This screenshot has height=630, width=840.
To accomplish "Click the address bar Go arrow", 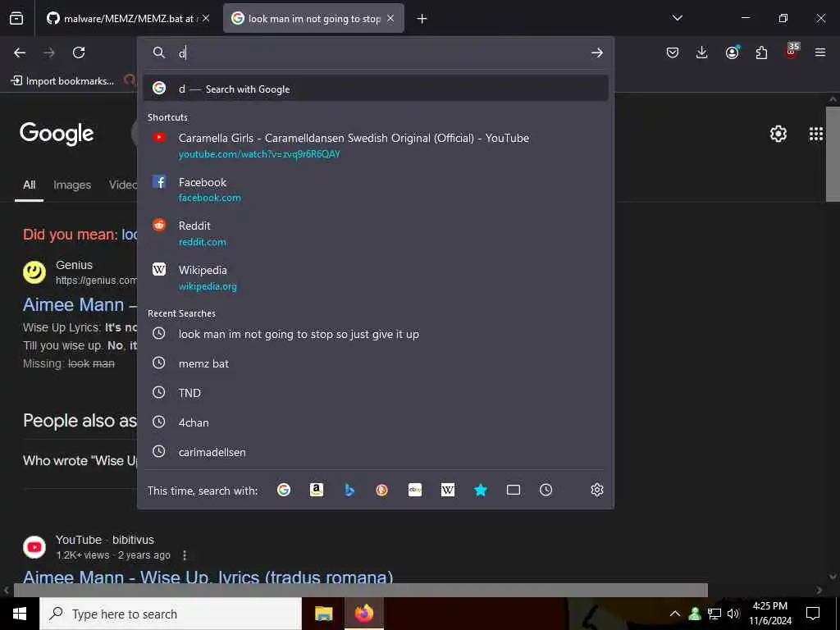I will point(597,52).
